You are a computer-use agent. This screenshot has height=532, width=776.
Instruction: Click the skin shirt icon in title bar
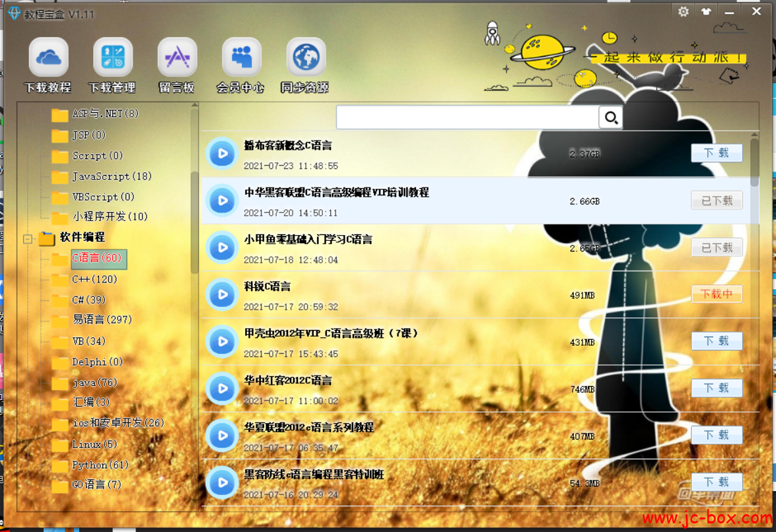click(x=706, y=11)
